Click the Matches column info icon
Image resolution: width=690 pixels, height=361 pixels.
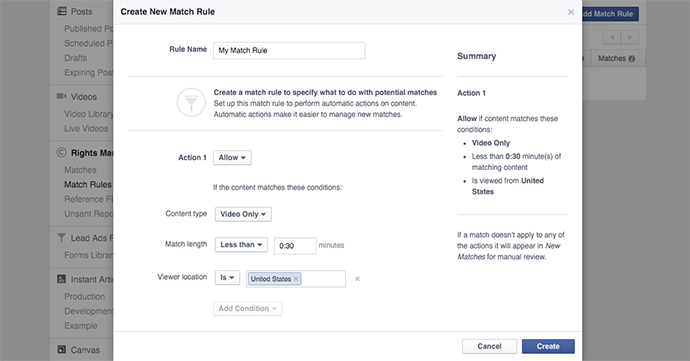632,59
